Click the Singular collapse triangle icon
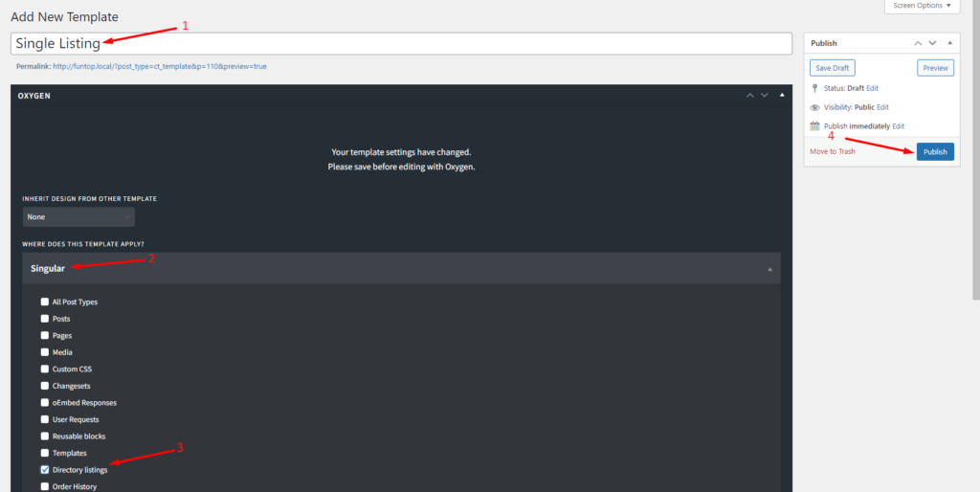Viewport: 980px width, 492px height. [x=769, y=269]
